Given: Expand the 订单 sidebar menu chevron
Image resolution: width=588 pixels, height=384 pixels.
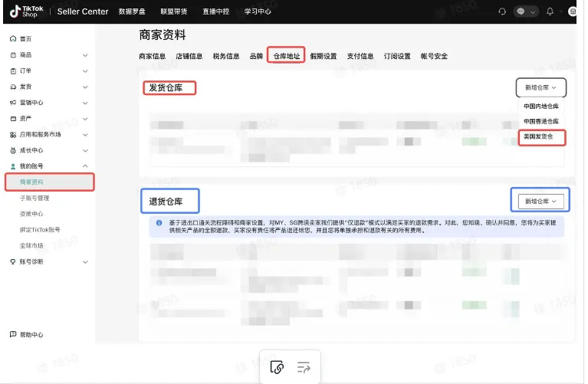Looking at the screenshot, I should click(x=85, y=71).
